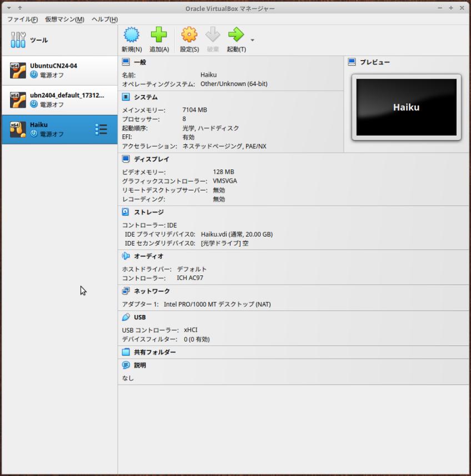The width and height of the screenshot is (471, 476).
Task: Select the ツール tools icon
Action: pyautogui.click(x=18, y=40)
